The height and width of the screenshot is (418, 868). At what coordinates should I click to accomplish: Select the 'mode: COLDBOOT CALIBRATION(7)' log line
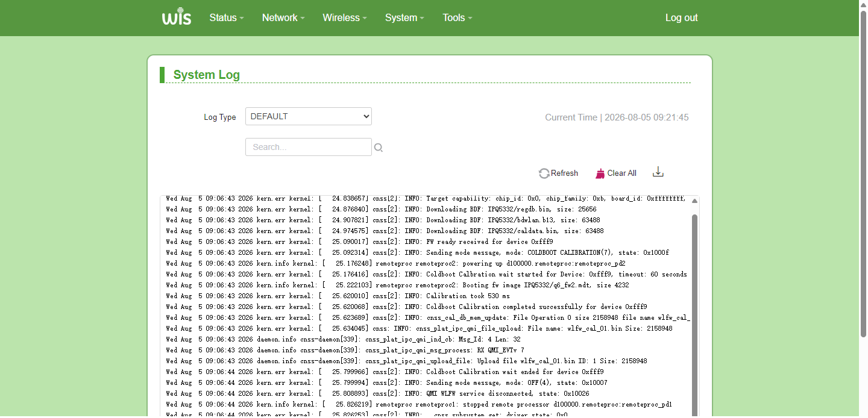click(x=417, y=252)
